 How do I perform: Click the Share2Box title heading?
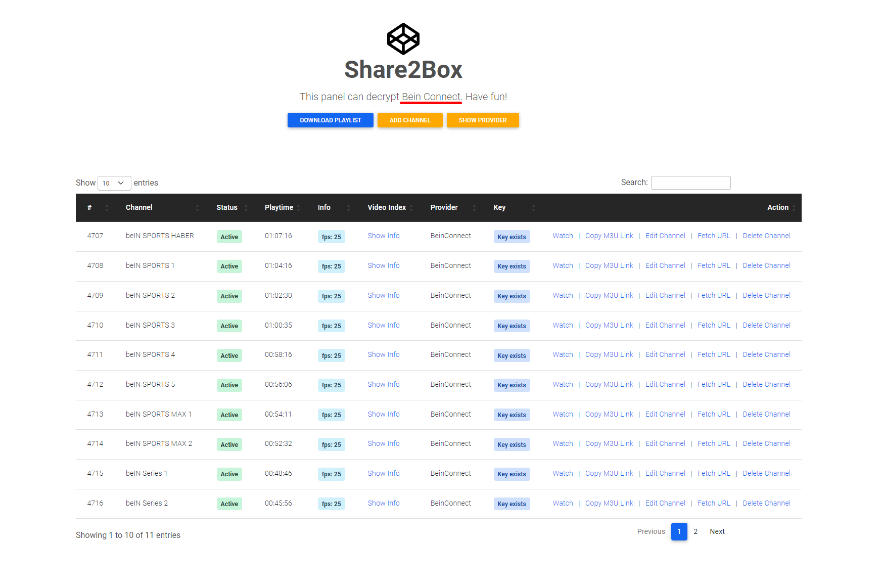point(403,70)
